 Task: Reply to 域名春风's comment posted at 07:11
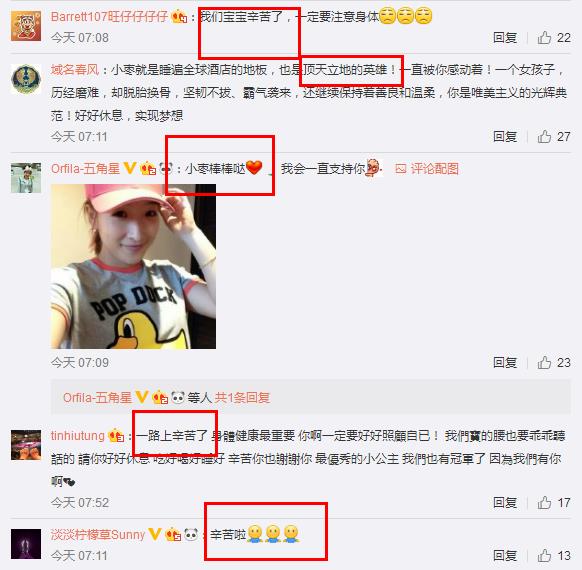[505, 137]
